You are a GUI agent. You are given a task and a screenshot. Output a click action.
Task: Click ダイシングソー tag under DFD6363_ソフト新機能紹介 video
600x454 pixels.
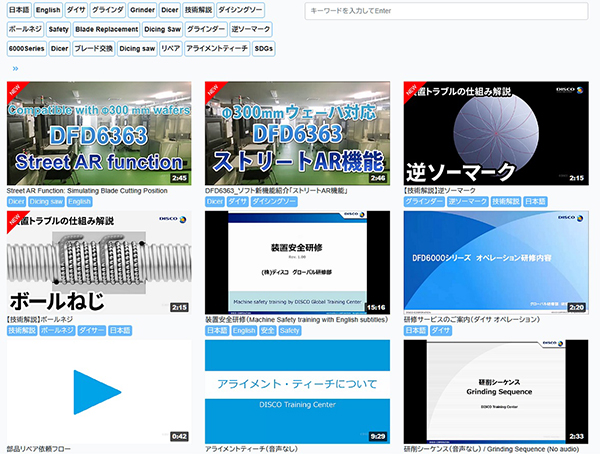(274, 202)
